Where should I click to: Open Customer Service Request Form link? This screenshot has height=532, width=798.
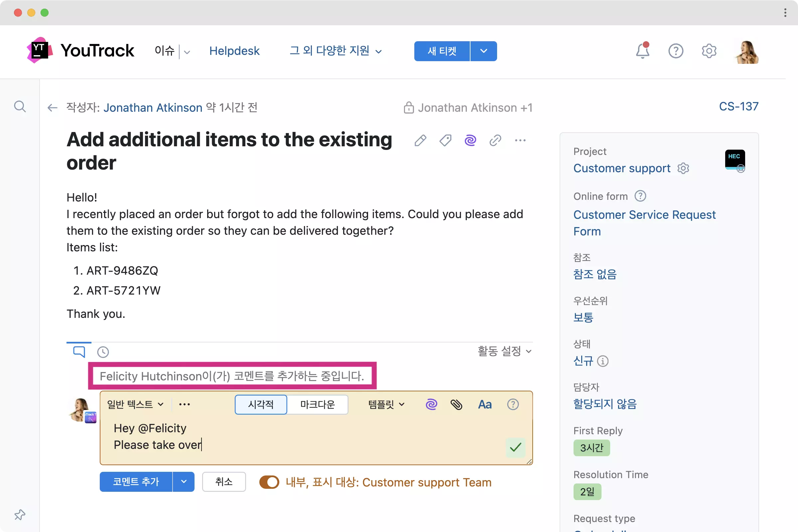point(644,222)
